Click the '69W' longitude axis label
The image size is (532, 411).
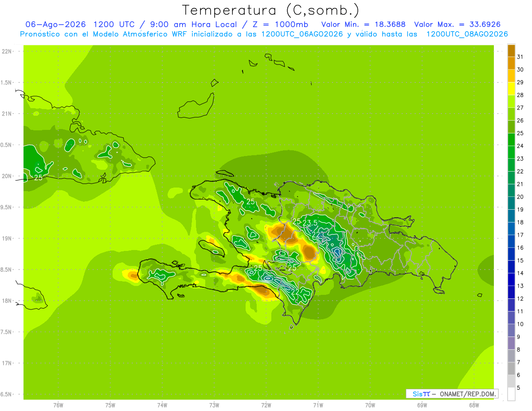point(422,405)
